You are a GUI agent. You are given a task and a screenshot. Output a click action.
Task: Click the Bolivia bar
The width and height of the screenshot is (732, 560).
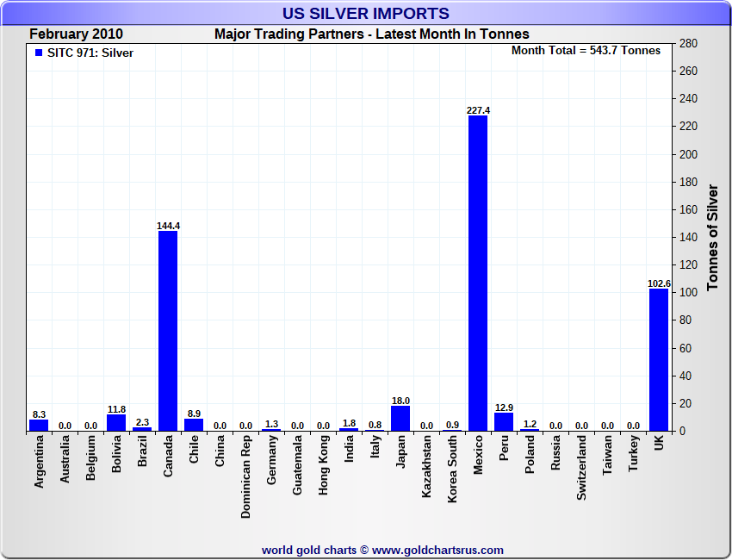click(x=116, y=422)
